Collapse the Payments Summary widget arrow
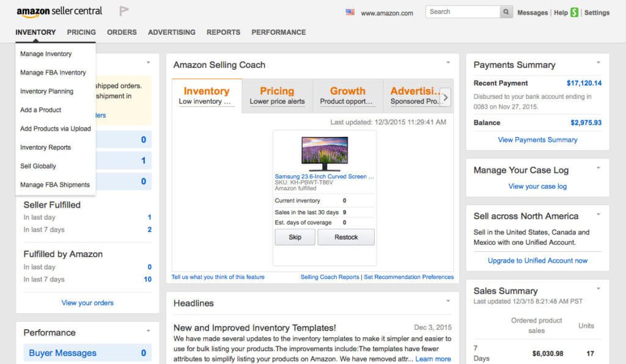The width and height of the screenshot is (626, 364). [x=598, y=62]
